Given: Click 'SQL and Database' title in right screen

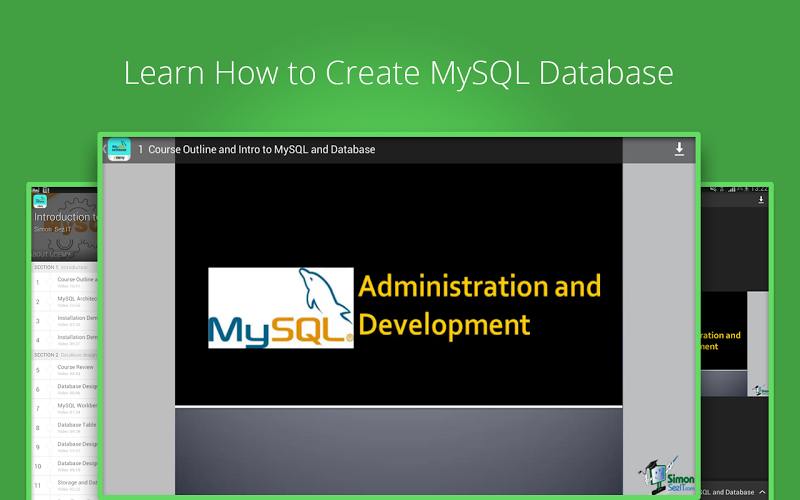Looking at the screenshot, I should click(728, 492).
